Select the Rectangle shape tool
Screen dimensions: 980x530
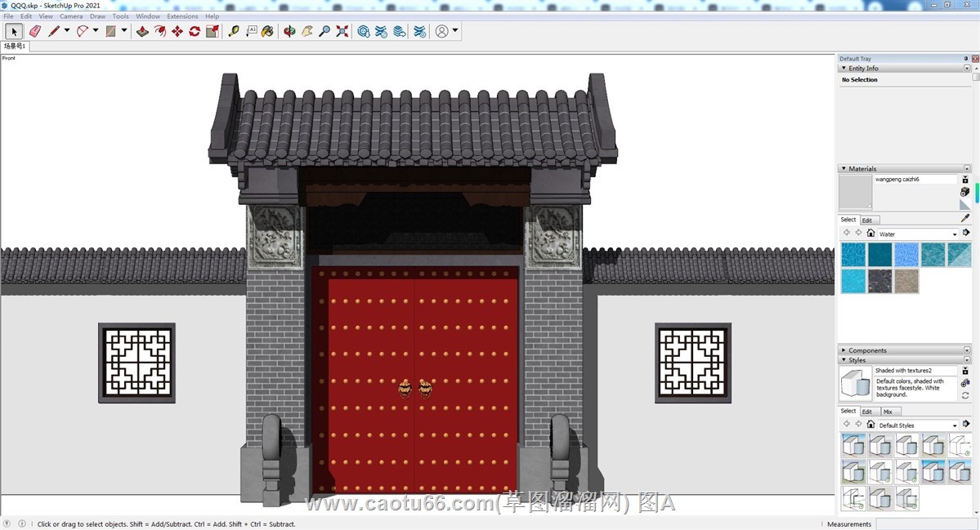[110, 31]
